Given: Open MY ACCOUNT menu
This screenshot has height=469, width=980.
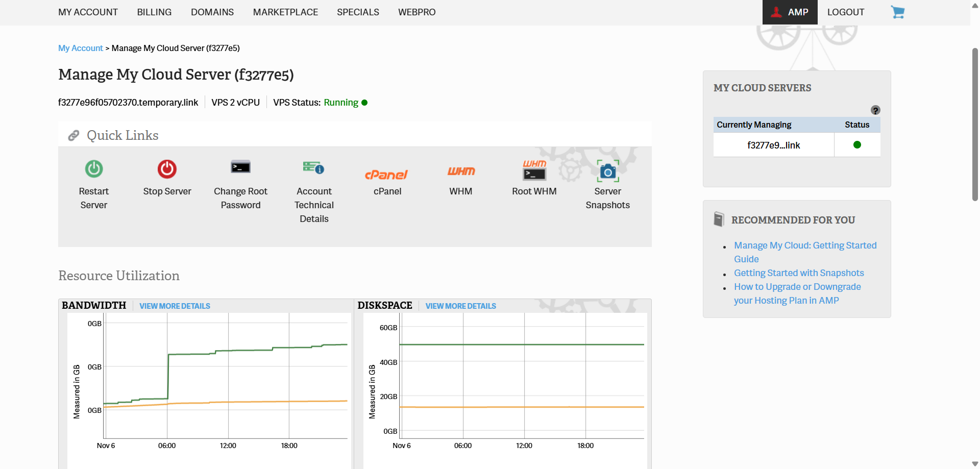Looking at the screenshot, I should coord(88,12).
